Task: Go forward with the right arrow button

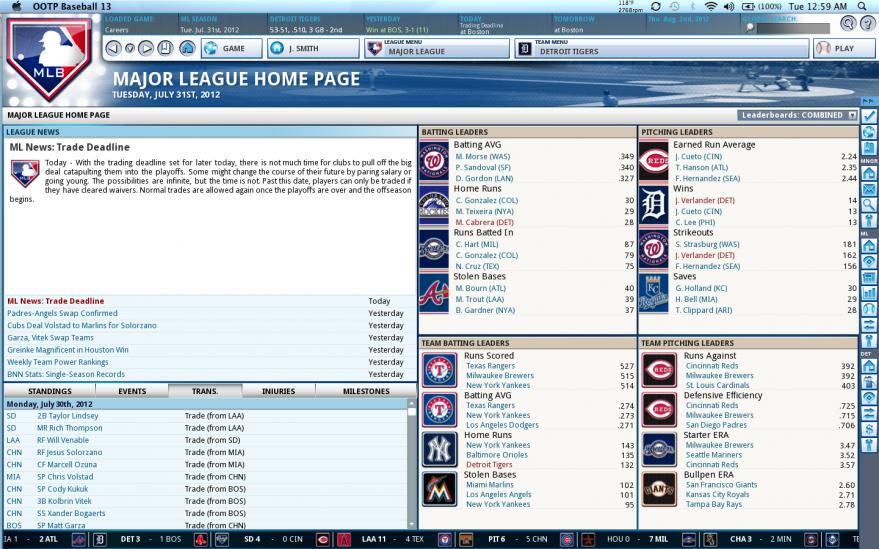Action: [x=146, y=48]
